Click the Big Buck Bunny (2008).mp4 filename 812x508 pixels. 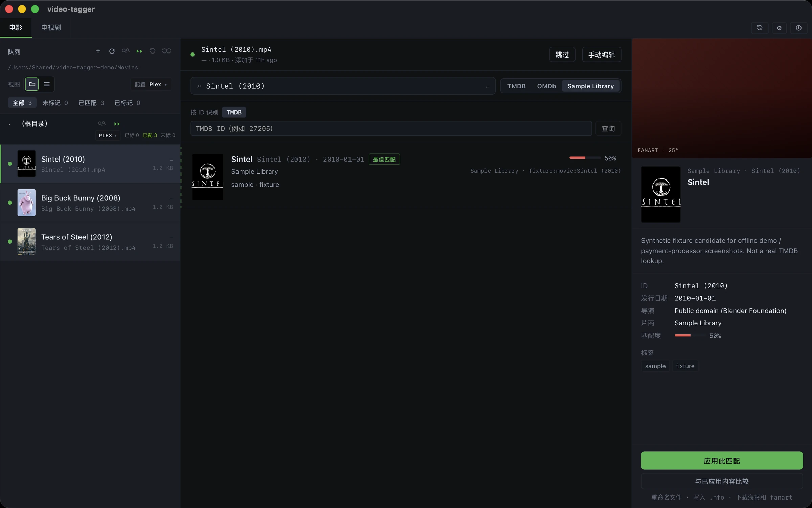(x=88, y=209)
